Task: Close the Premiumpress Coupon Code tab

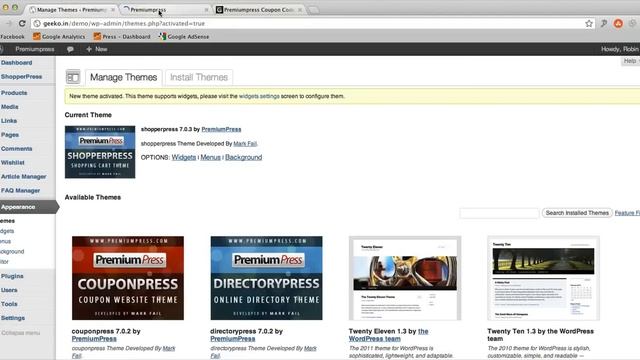Action: (x=300, y=10)
